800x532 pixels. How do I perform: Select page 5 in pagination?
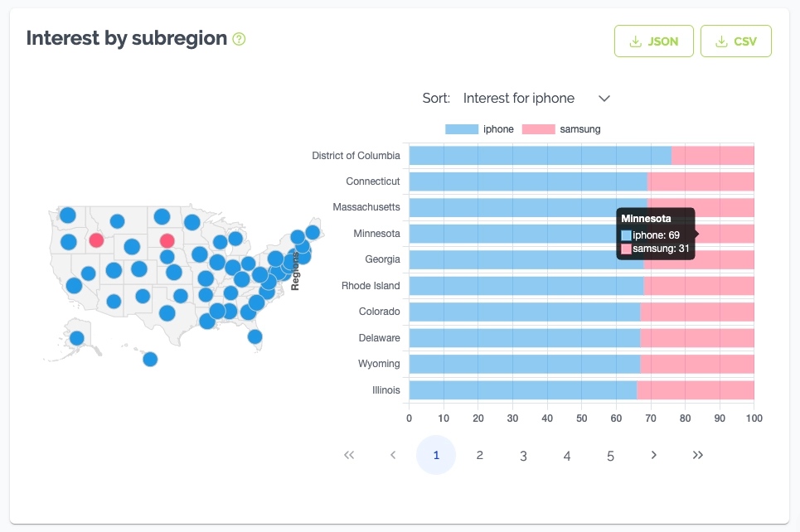pyautogui.click(x=610, y=455)
